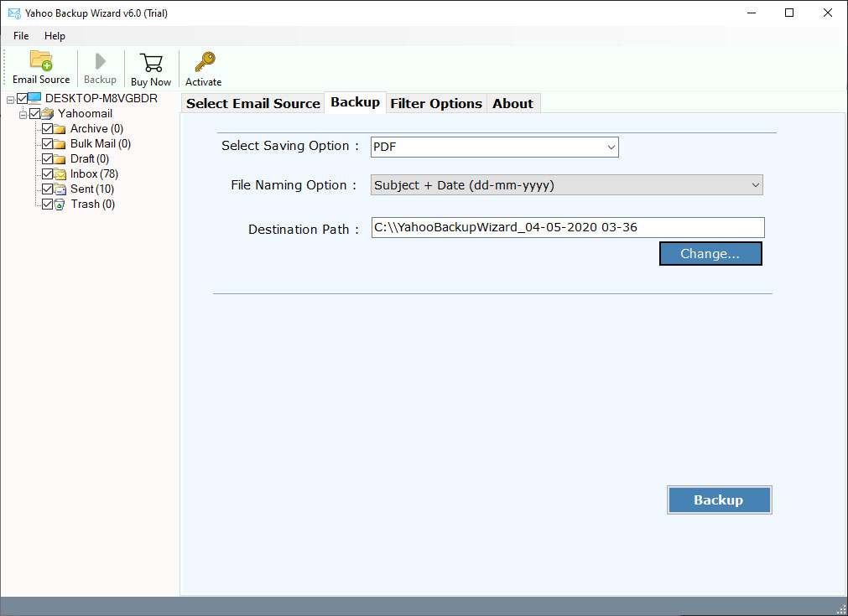
Task: Click the Inbox folder icon
Action: pos(60,174)
